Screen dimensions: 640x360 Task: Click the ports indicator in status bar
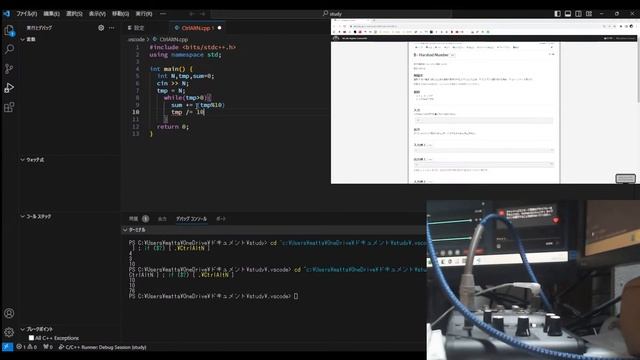click(48, 347)
